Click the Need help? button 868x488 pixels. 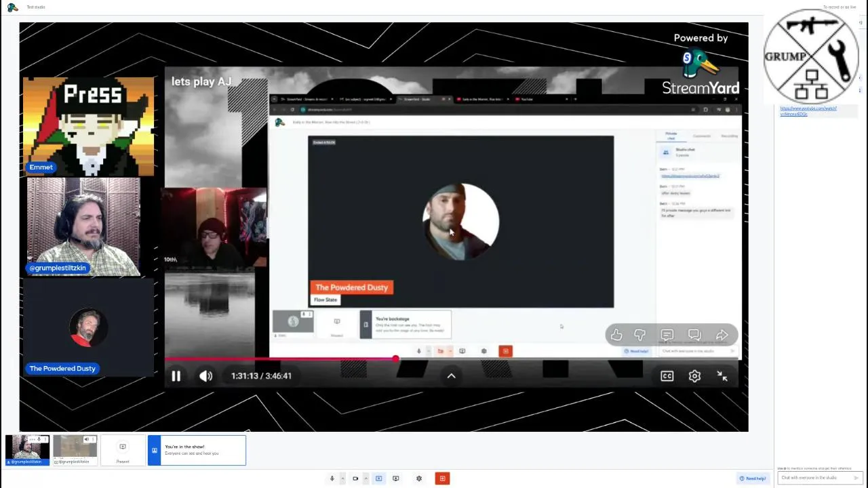tap(753, 479)
